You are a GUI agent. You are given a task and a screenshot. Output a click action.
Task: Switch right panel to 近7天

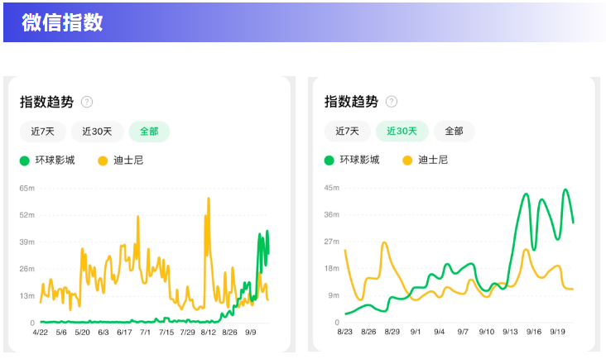[x=347, y=131]
